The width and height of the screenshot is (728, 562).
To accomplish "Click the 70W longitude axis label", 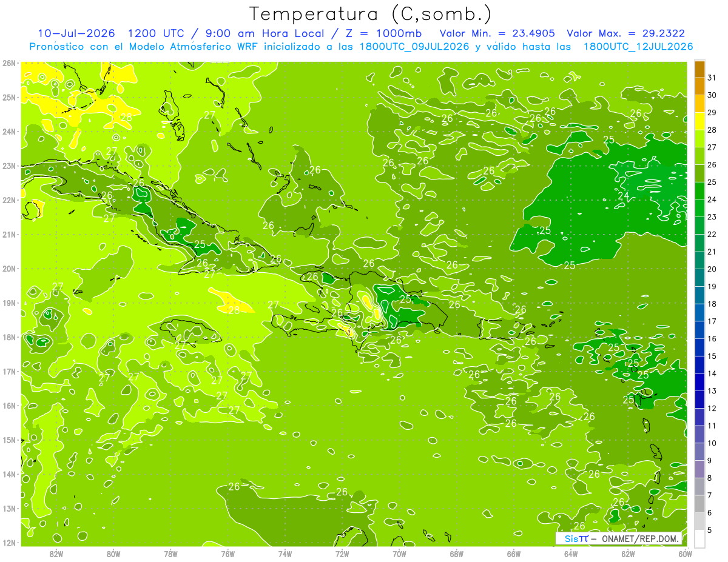I will 399,553.
